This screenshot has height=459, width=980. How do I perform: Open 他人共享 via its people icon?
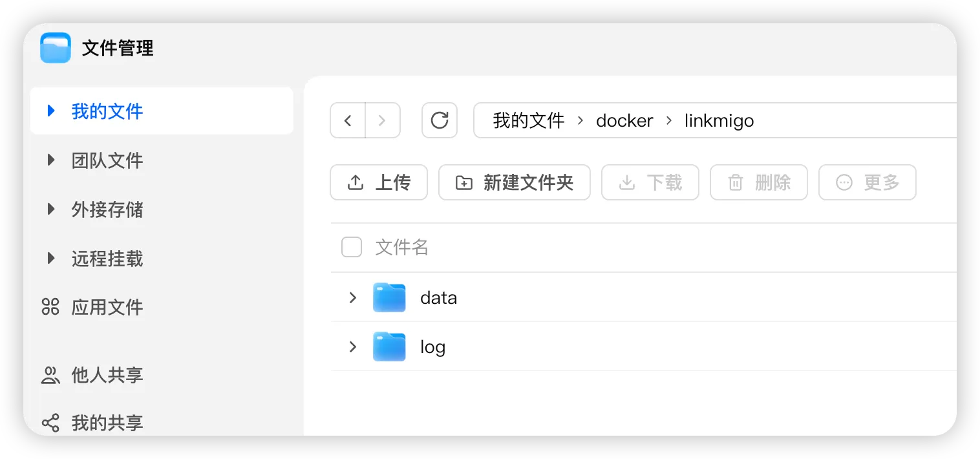pos(50,375)
